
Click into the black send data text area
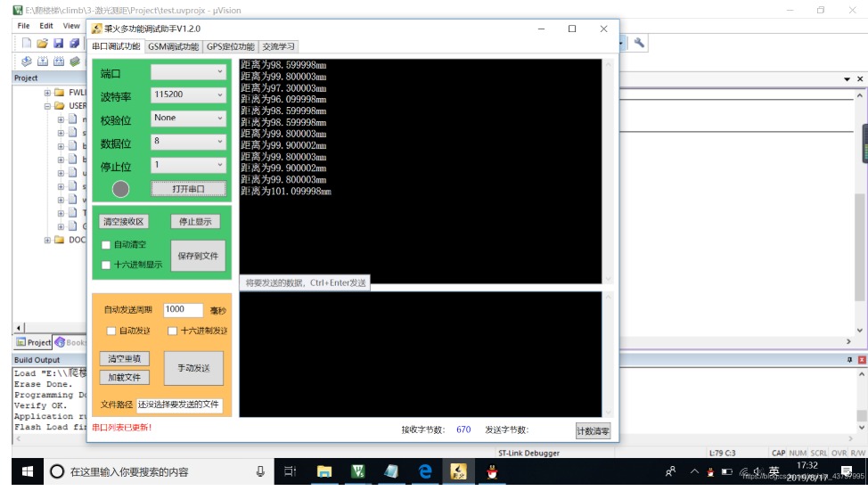click(420, 355)
